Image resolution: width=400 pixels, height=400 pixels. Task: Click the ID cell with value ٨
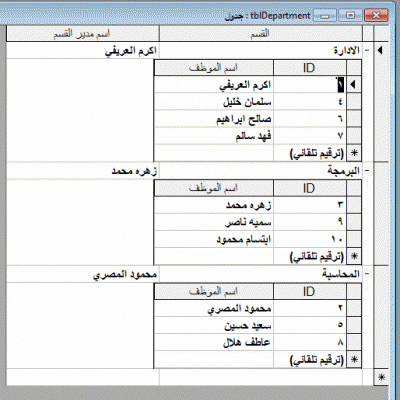click(x=310, y=342)
